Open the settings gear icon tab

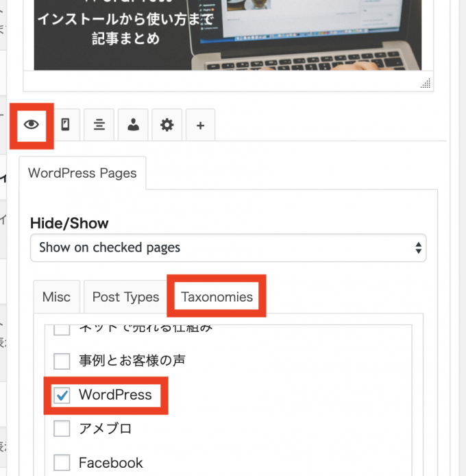click(167, 125)
